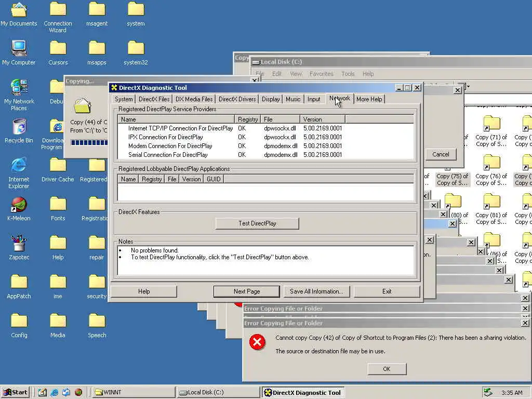
Task: Switch to the System tab
Action: (x=124, y=99)
